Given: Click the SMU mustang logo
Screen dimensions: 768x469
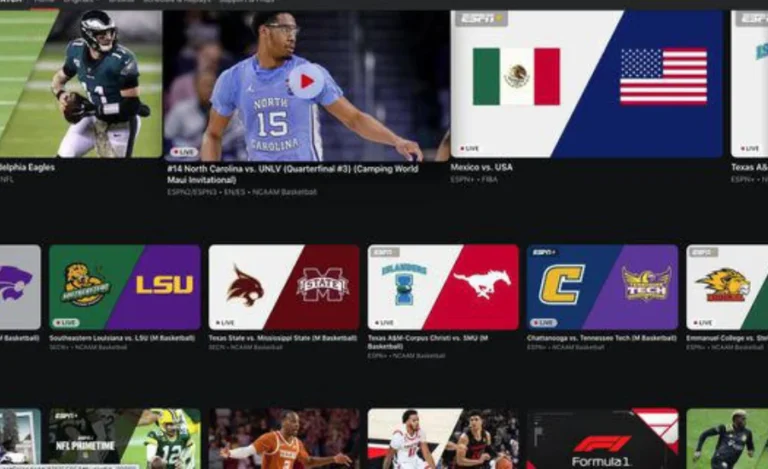Looking at the screenshot, I should 482,284.
